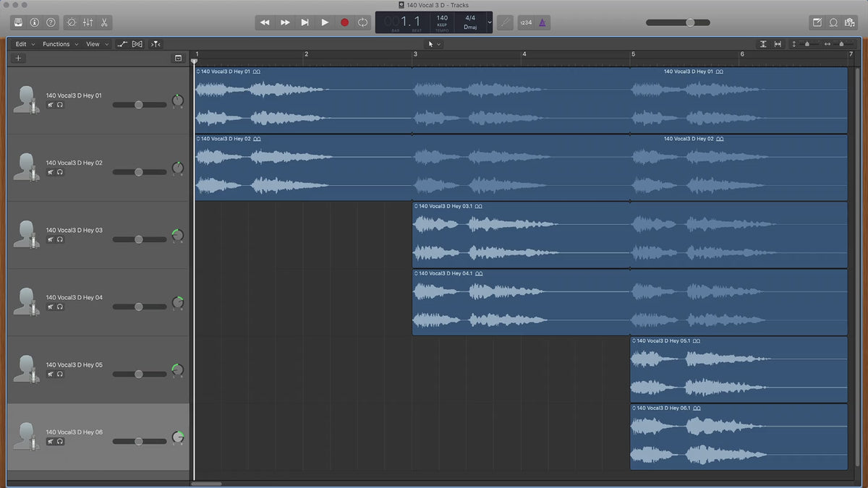This screenshot has width=868, height=488.
Task: Add a new track with the plus button
Action: pos(19,58)
